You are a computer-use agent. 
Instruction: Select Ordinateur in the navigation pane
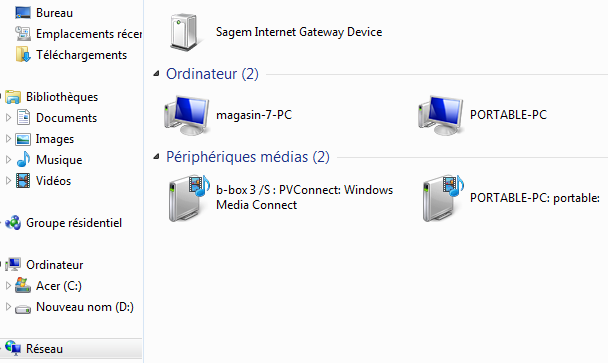click(55, 265)
